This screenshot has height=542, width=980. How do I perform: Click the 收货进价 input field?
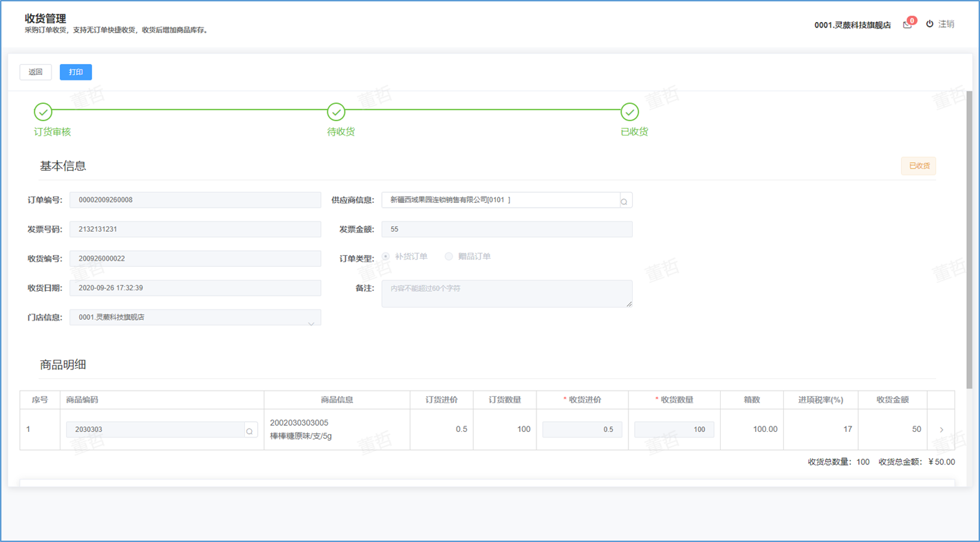(582, 430)
